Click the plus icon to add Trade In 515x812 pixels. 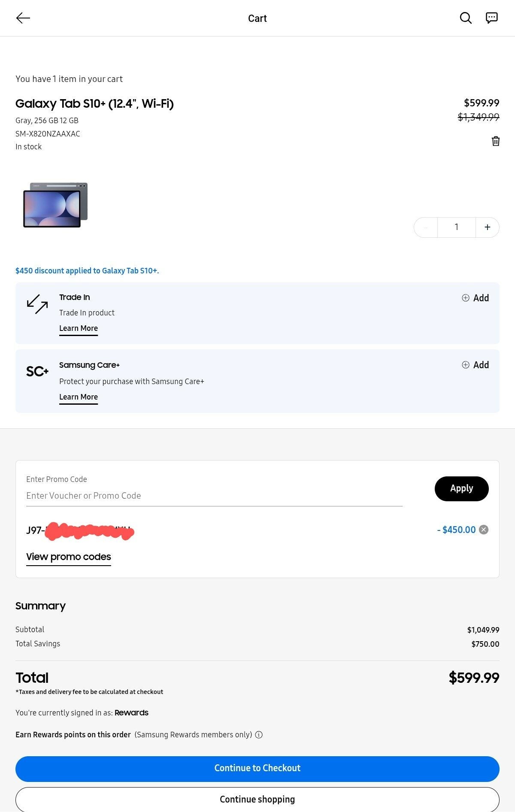tap(466, 298)
